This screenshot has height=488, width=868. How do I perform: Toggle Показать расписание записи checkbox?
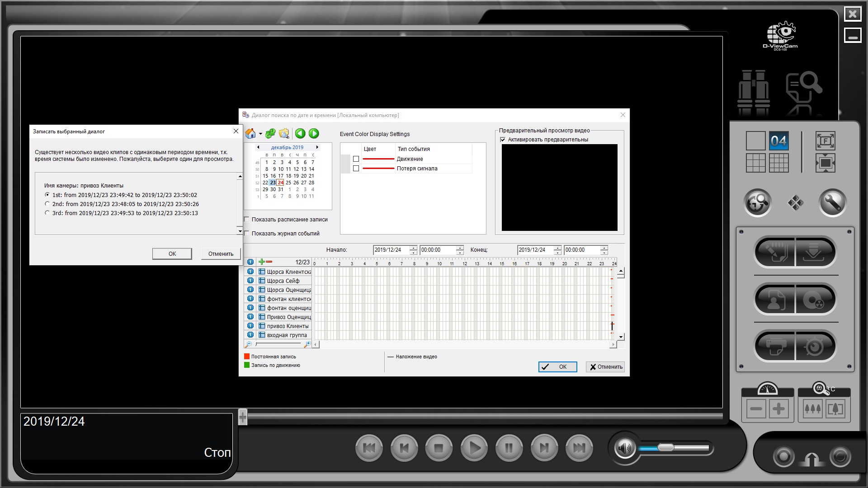pos(247,220)
